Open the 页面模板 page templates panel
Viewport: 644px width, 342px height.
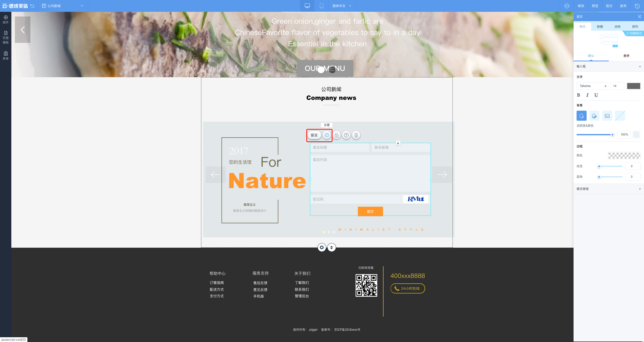6,37
